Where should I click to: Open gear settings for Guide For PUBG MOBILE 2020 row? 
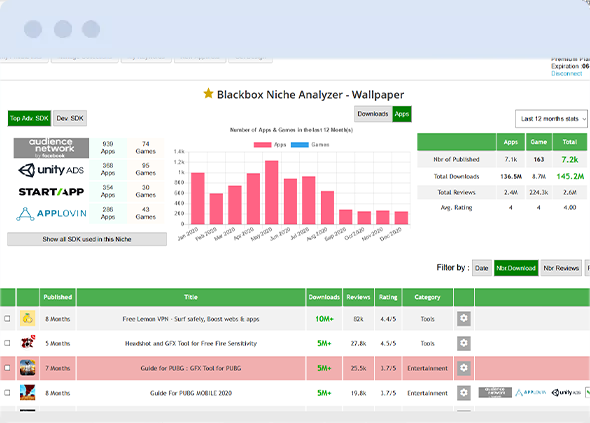tap(464, 393)
